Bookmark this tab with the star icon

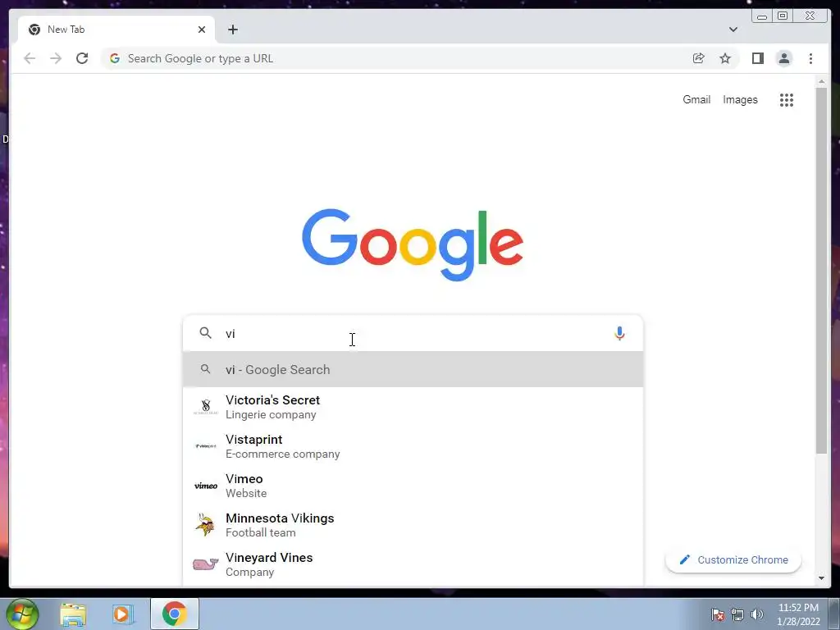(x=725, y=58)
